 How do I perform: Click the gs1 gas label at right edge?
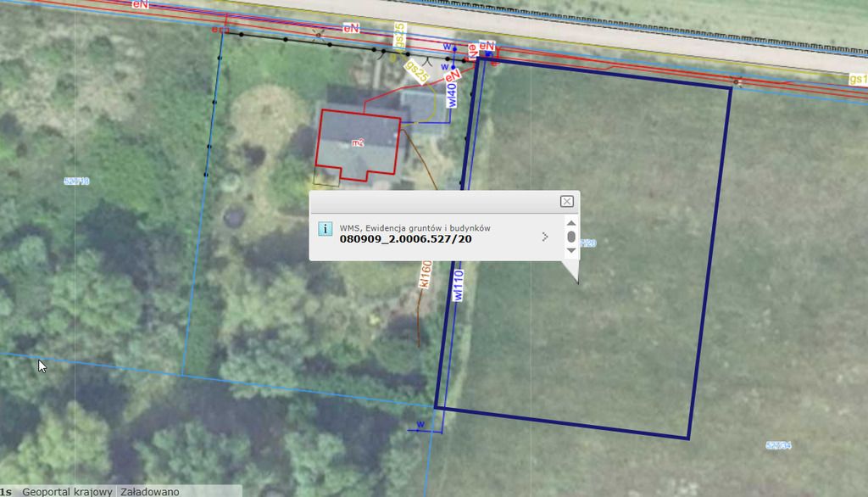tap(858, 79)
